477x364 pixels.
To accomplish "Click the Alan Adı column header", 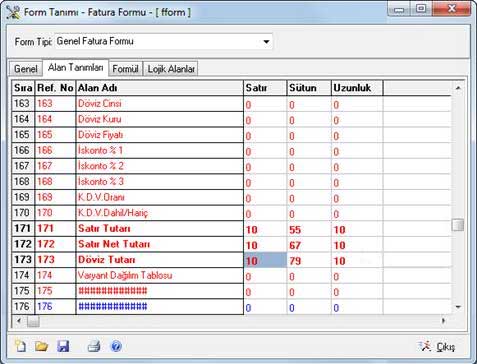I will (160, 88).
